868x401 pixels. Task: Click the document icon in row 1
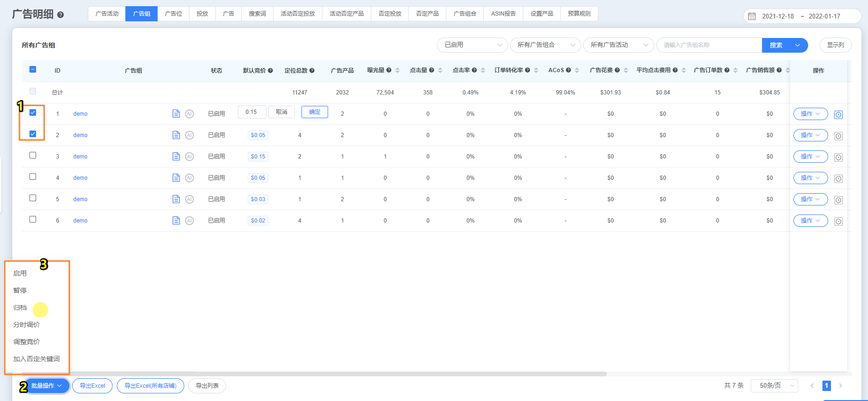[x=176, y=114]
